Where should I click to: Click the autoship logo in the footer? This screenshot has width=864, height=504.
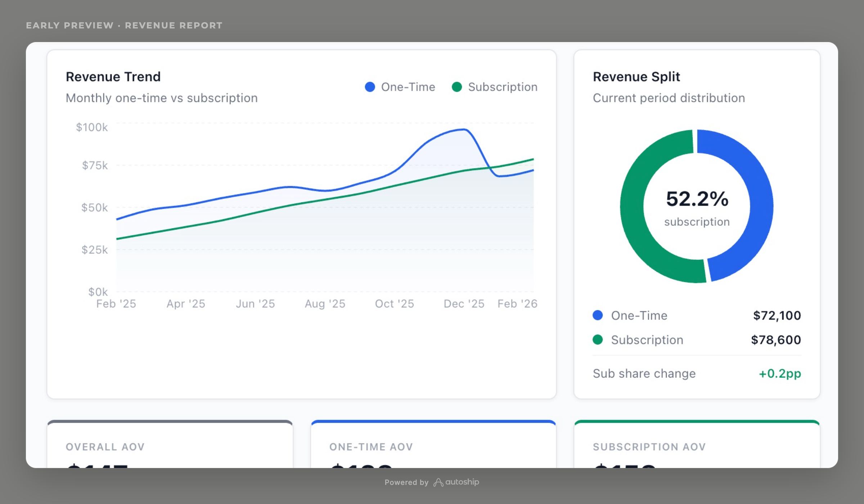click(x=458, y=482)
